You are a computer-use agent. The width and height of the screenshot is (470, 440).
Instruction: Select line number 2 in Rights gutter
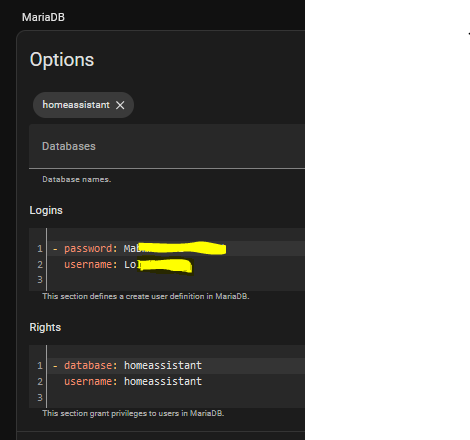[40, 382]
